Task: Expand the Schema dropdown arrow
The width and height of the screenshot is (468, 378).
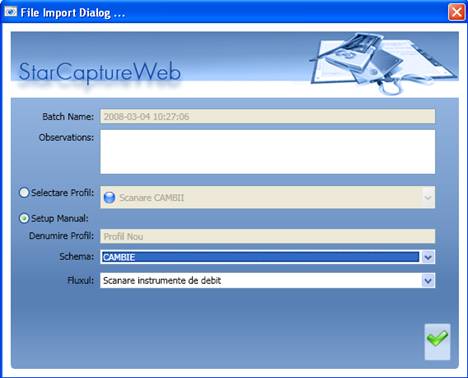Action: [x=428, y=257]
